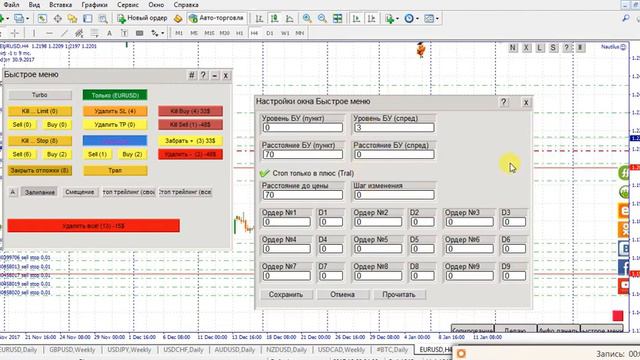
Task: Switch to GBPUSD,Weekly chart tab
Action: click(x=72, y=350)
